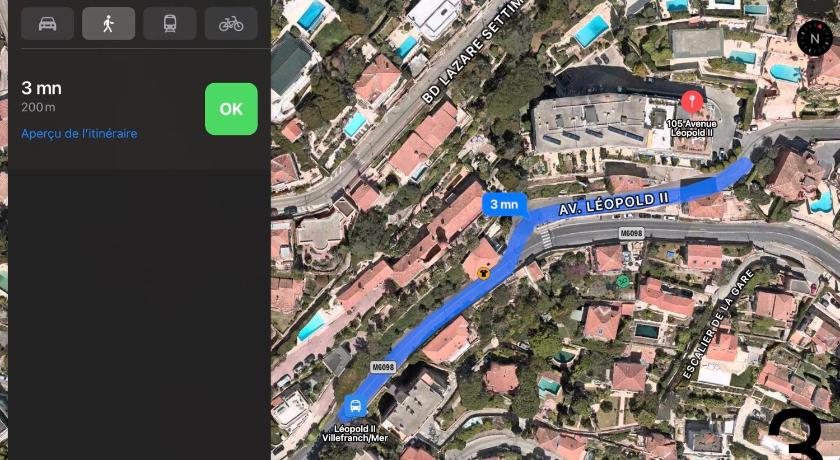840x460 pixels.
Task: Open the Aperçu de l'itinéraire link
Action: click(79, 133)
